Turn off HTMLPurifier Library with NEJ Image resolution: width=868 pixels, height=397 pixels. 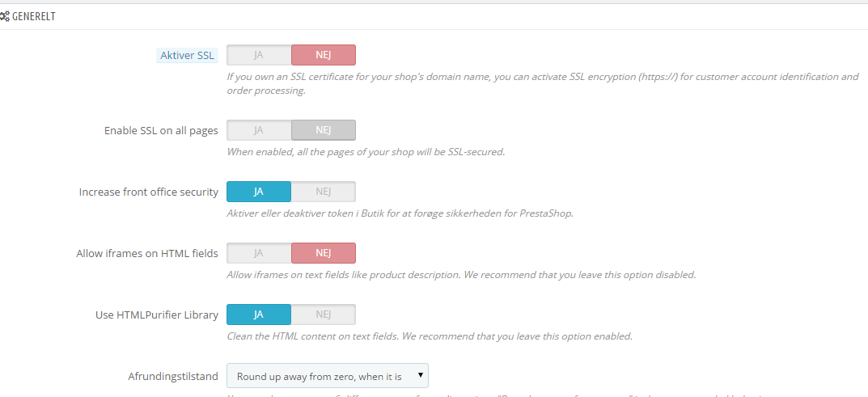(x=324, y=315)
